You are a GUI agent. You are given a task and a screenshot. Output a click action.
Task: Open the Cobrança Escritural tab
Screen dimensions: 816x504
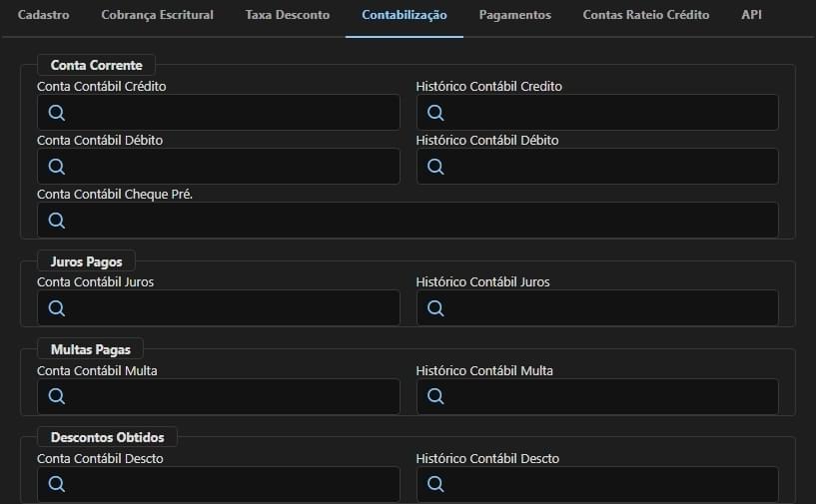pyautogui.click(x=157, y=15)
